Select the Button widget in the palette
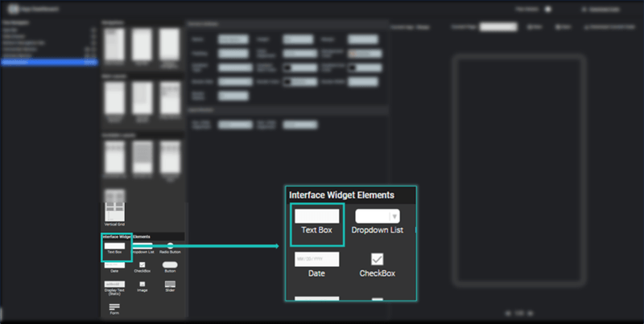Screen dimensions: 644x324 (x=170, y=265)
